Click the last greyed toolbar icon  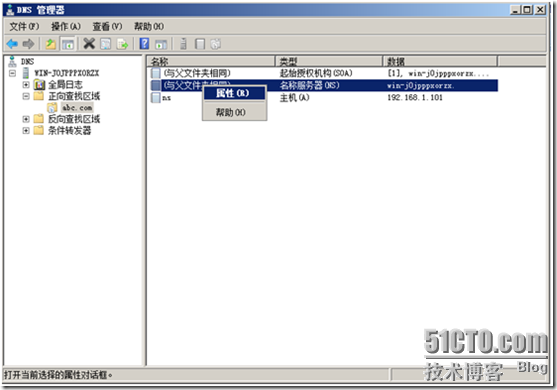click(x=216, y=44)
